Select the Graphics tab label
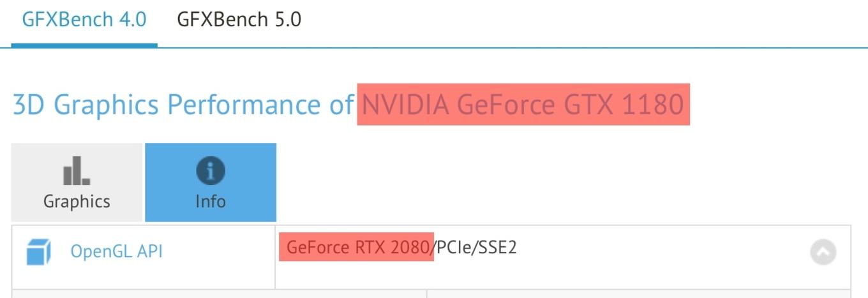This screenshot has height=298, width=868. pyautogui.click(x=77, y=202)
